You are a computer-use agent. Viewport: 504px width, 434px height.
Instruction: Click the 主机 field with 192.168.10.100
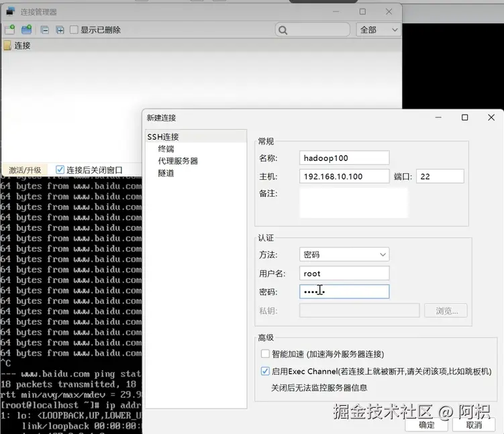pyautogui.click(x=344, y=176)
